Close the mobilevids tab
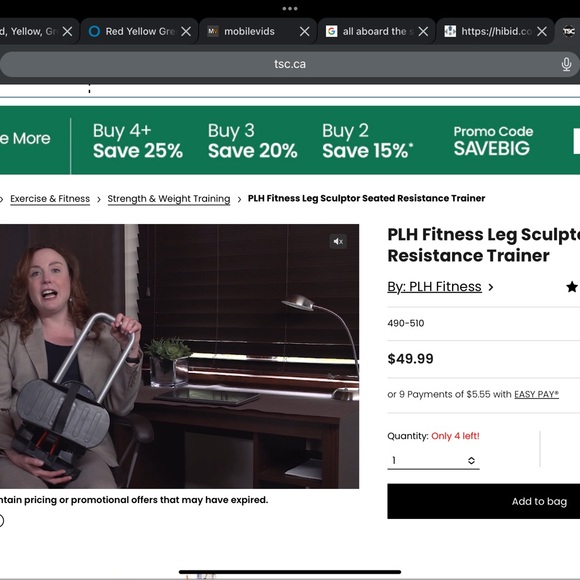 coord(304,31)
